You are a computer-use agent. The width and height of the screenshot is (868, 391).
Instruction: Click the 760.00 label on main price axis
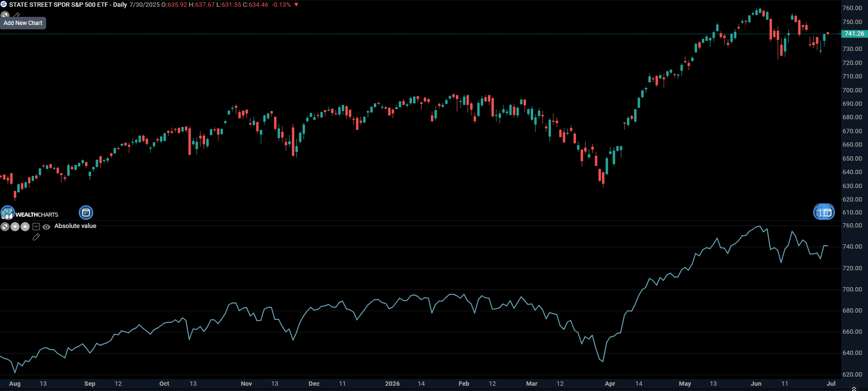click(852, 8)
